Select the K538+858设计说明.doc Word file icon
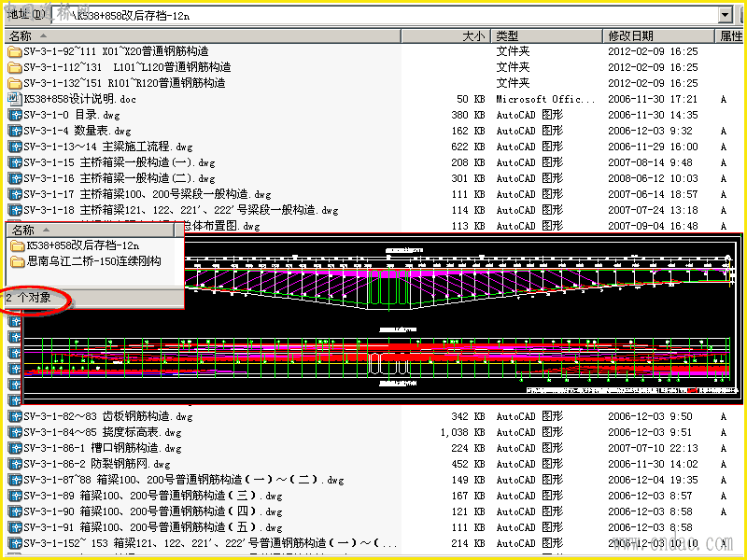This screenshot has width=747, height=560. (x=15, y=99)
